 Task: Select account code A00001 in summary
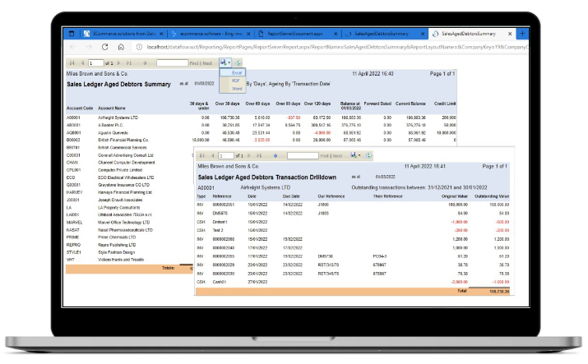tap(73, 117)
